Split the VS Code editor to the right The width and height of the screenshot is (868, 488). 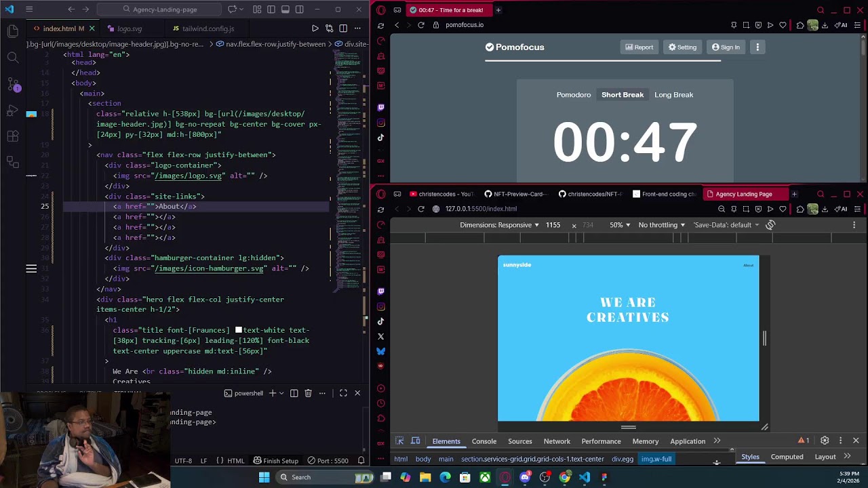point(343,28)
